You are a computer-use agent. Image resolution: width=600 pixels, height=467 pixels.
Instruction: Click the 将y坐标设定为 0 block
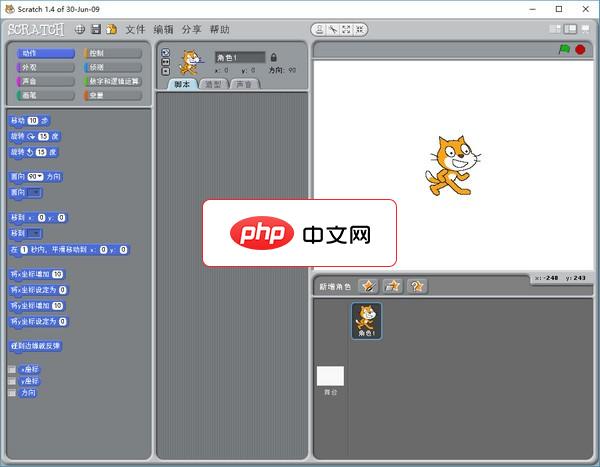[x=38, y=322]
